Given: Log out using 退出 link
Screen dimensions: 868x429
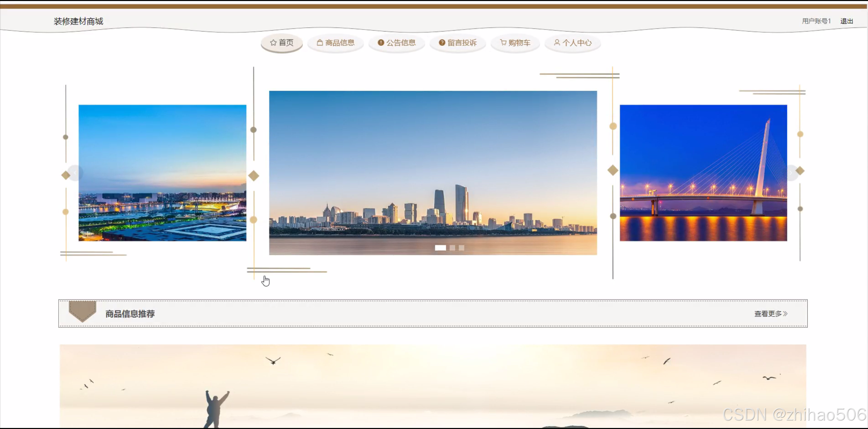Looking at the screenshot, I should tap(846, 21).
